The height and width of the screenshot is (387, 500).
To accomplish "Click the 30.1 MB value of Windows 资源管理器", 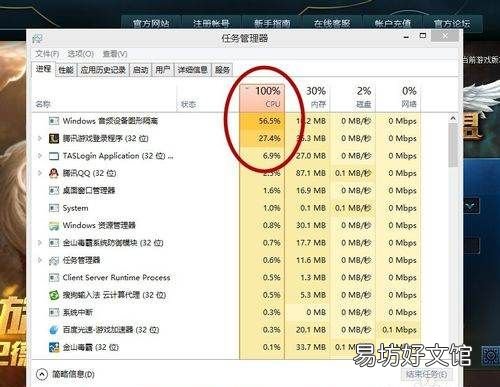I will [x=311, y=225].
